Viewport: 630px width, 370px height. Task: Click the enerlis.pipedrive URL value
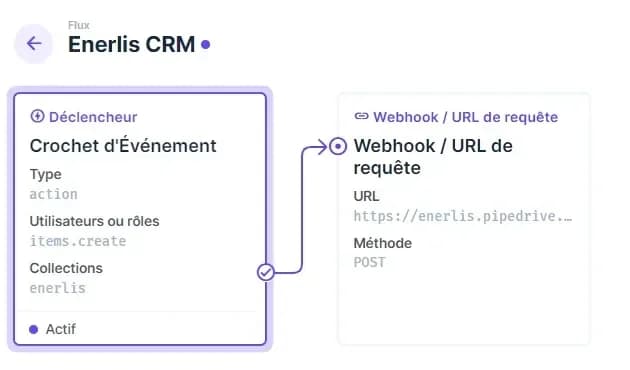pos(462,216)
